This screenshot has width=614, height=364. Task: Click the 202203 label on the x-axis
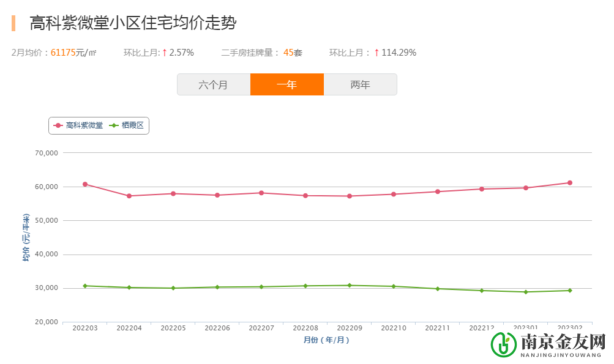point(85,328)
